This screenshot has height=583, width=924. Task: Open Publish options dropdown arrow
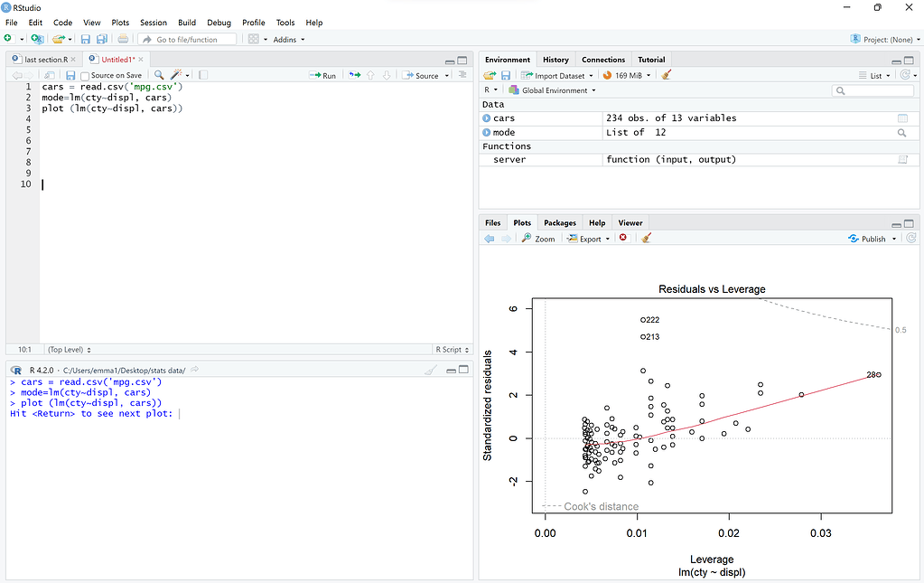(x=894, y=239)
